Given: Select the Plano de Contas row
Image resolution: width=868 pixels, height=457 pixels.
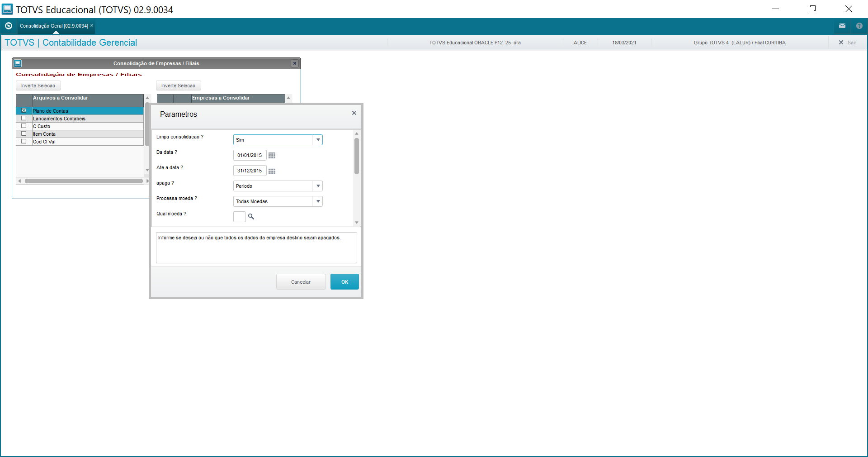Looking at the screenshot, I should pyautogui.click(x=80, y=111).
